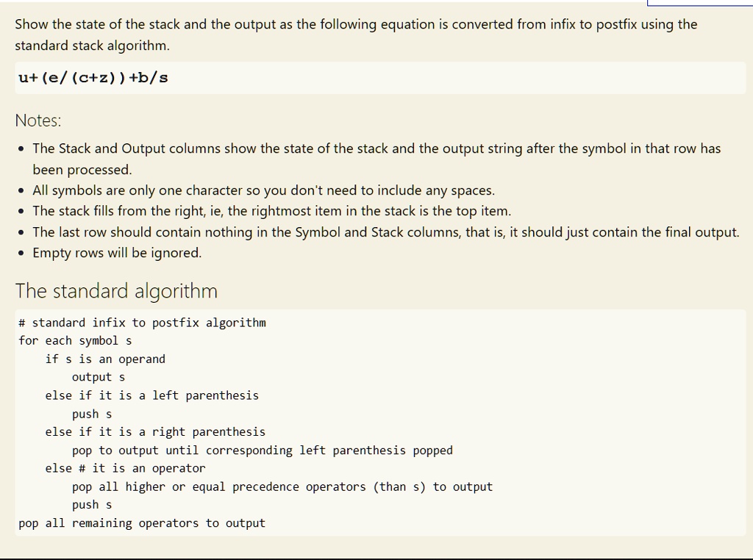Click the "Show the state of the stack" paragraph
This screenshot has width=753, height=560.
tap(356, 24)
